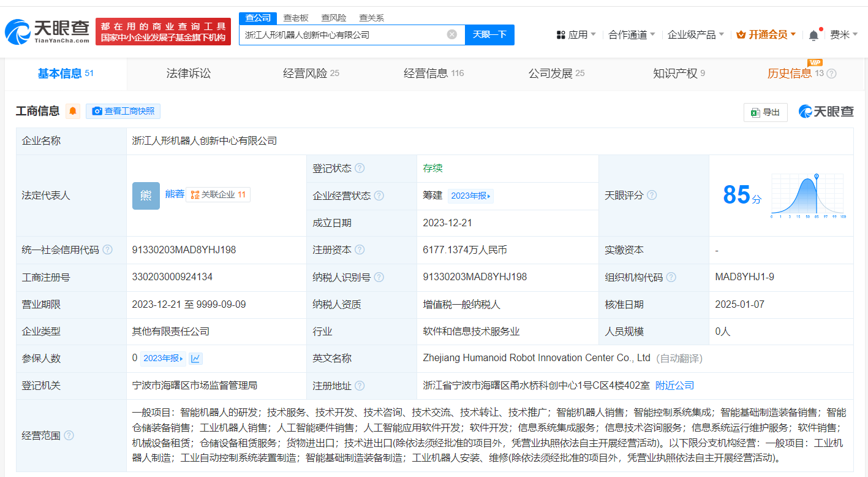Open the 企业级产品 dropdown

[x=695, y=35]
